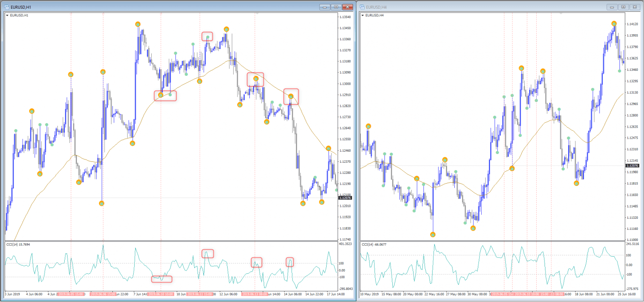644x302 pixels.
Task: Minimize the EURUSD,H4 chart window
Action: [612, 7]
